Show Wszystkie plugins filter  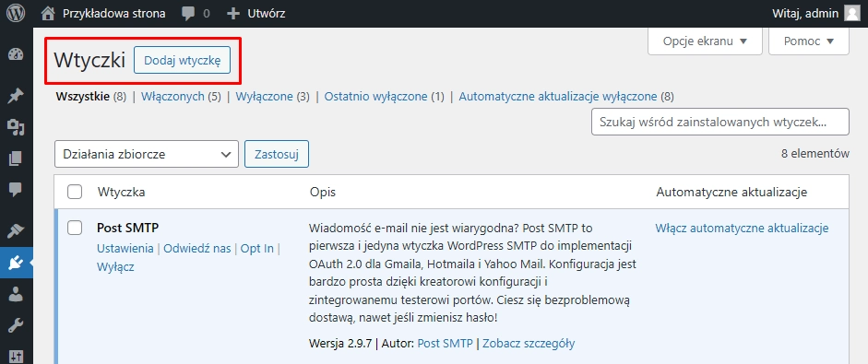82,96
